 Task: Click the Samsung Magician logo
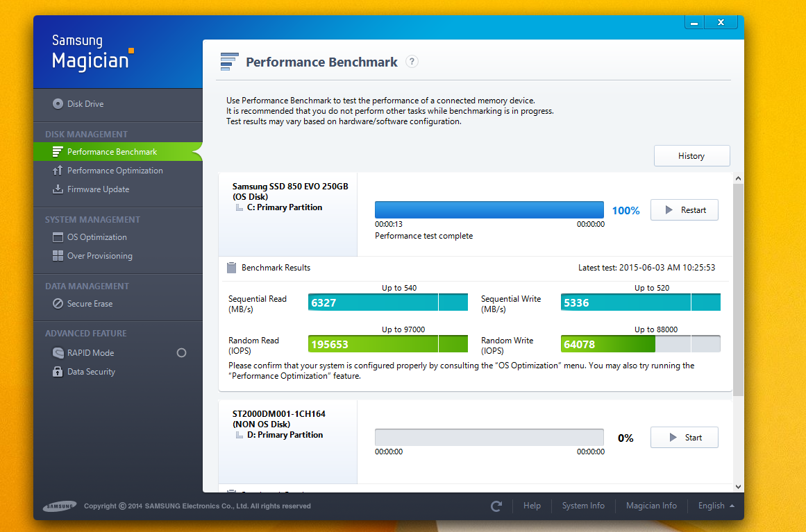click(92, 53)
